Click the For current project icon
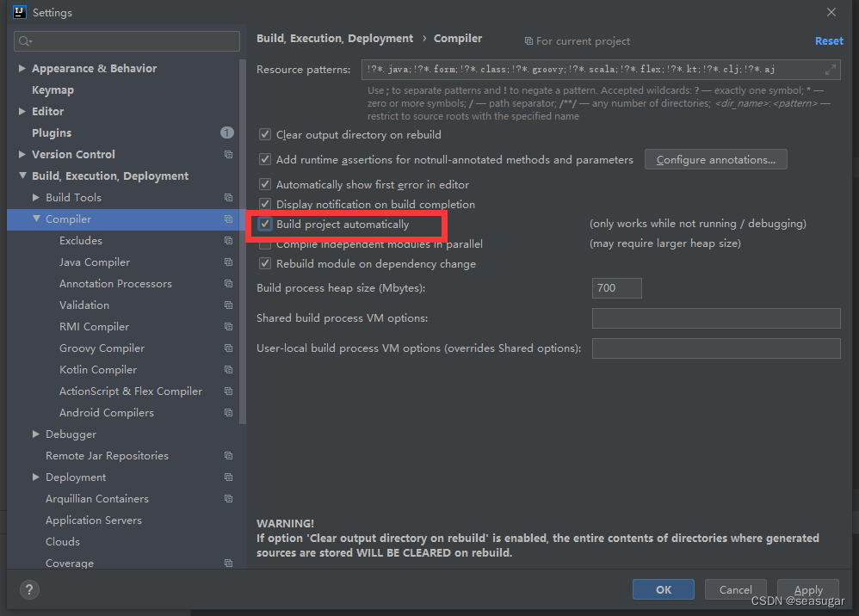This screenshot has width=859, height=616. (x=528, y=41)
